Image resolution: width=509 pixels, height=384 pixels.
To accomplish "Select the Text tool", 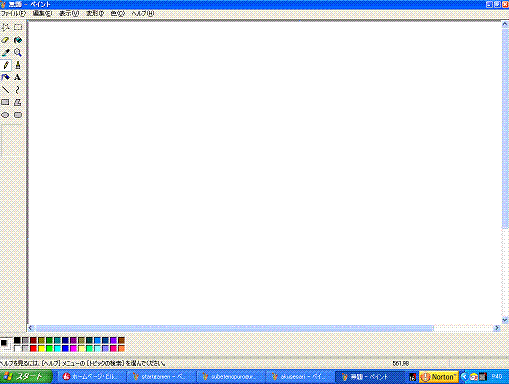I will pos(18,77).
